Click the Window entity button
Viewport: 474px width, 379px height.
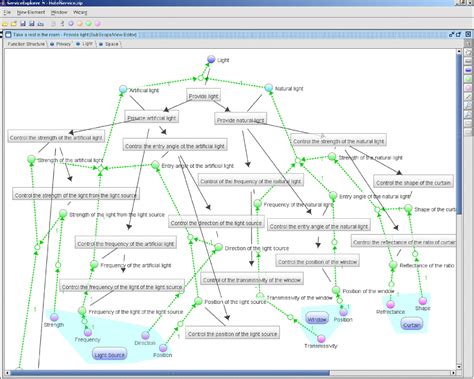pyautogui.click(x=317, y=319)
